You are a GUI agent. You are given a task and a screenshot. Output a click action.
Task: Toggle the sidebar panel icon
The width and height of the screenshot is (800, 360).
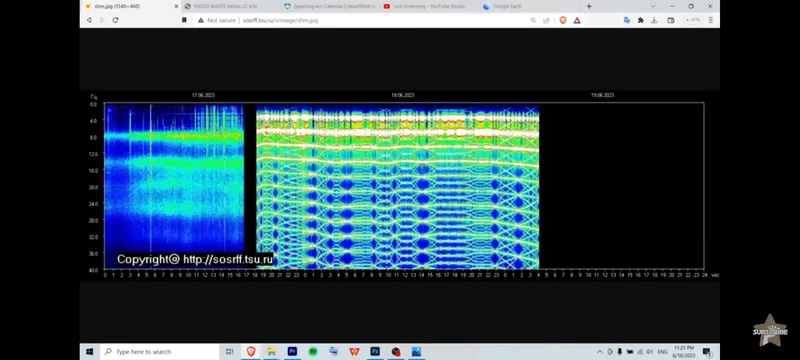pos(670,20)
